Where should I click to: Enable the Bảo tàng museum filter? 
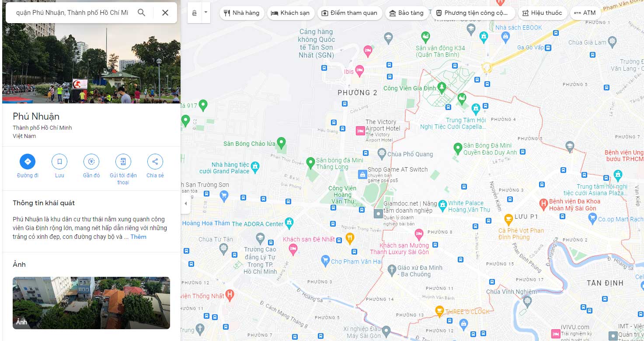[x=407, y=13]
